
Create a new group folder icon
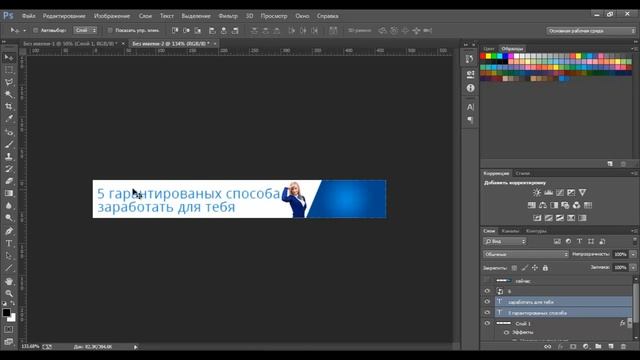click(x=598, y=347)
